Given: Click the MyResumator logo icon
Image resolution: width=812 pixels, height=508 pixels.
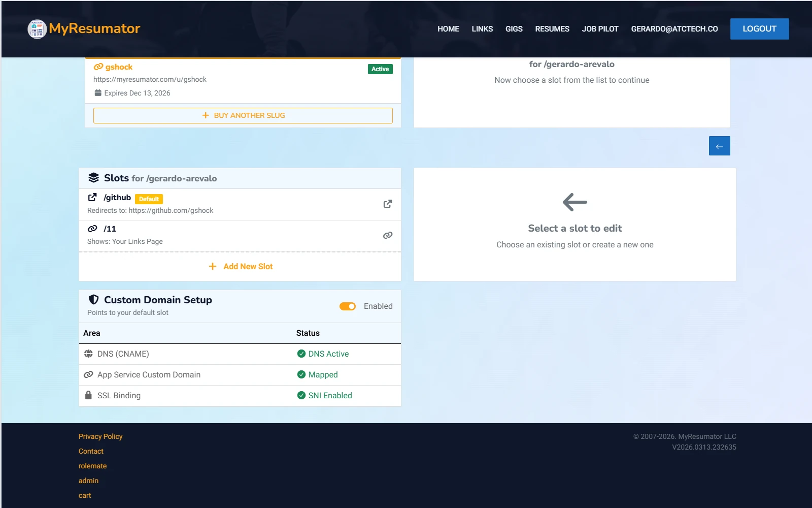Looking at the screenshot, I should tap(36, 29).
